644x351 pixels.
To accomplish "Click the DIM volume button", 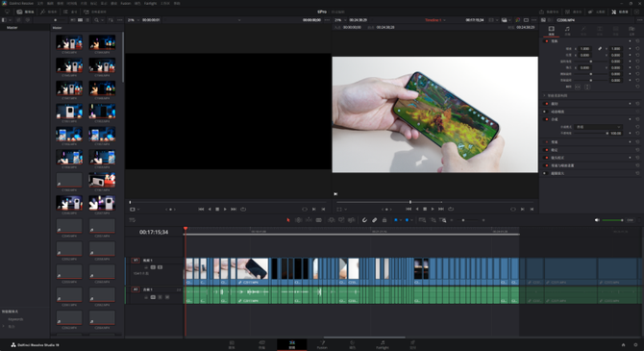I will point(630,220).
